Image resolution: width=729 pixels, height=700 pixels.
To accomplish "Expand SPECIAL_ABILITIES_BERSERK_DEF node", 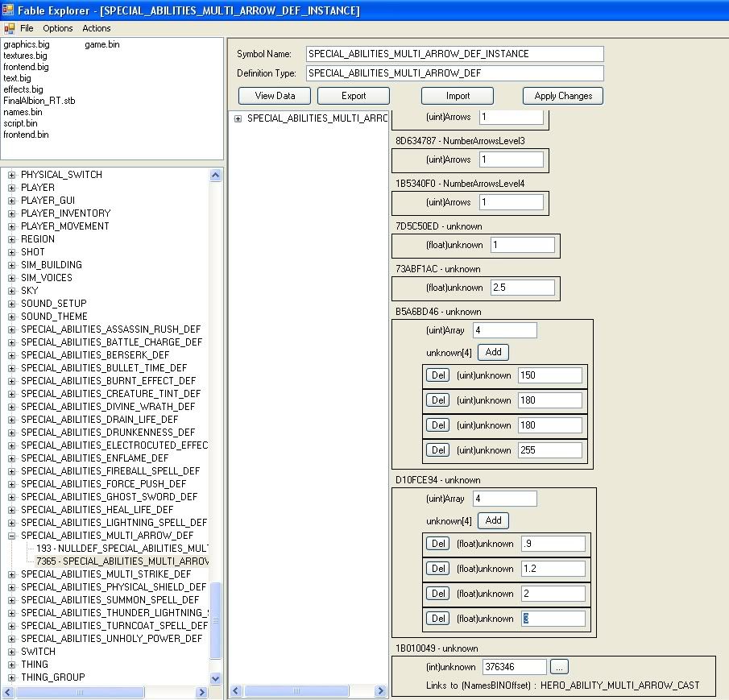I will pos(11,355).
